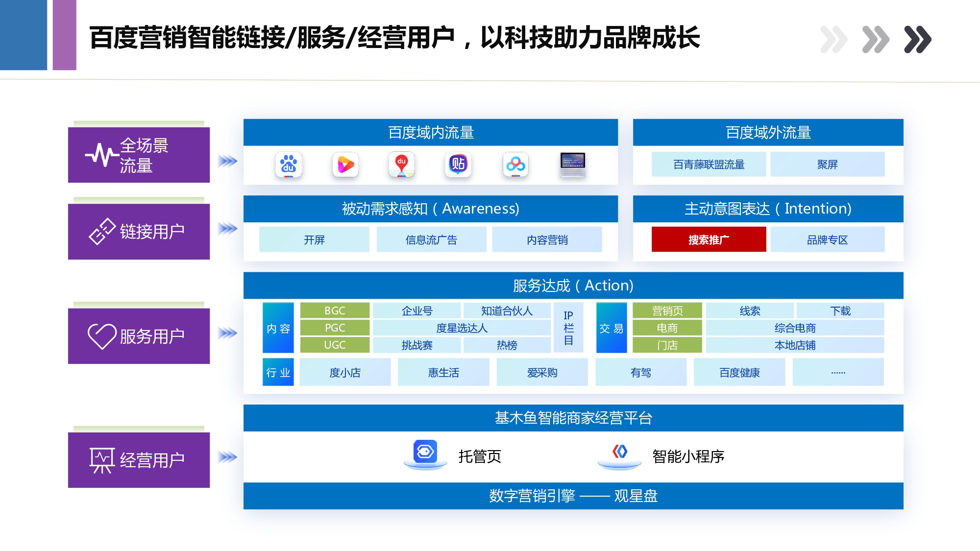The image size is (980, 551).
Task: Click the Baidu Netdisk cloud icon
Action: coord(515,165)
